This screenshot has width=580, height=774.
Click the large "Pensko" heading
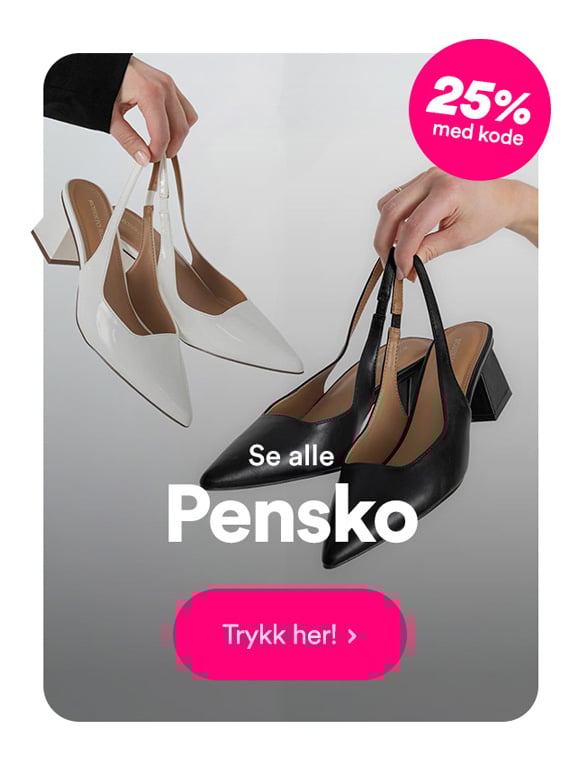pyautogui.click(x=292, y=514)
